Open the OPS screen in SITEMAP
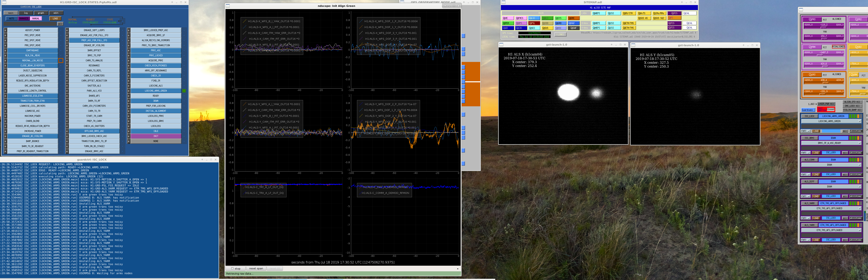This screenshot has width=868, height=280. coord(521,23)
